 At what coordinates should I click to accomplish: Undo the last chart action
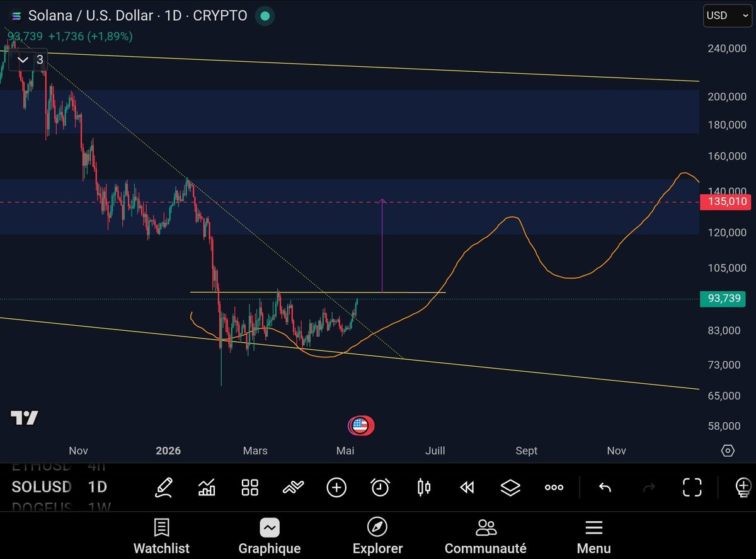point(605,487)
